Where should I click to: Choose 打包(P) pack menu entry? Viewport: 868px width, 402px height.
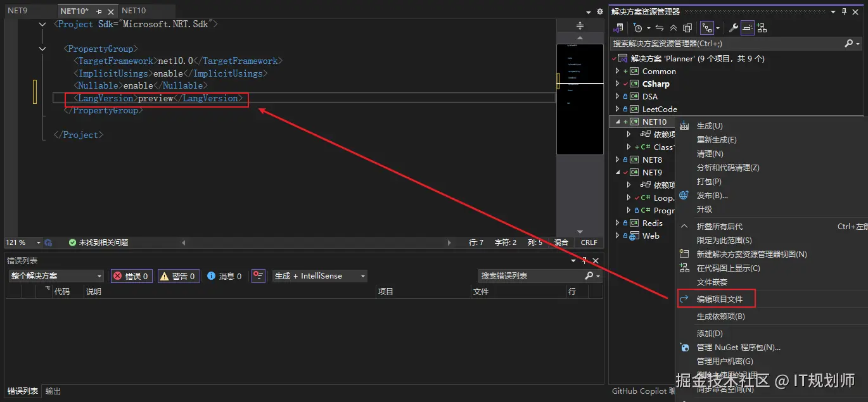(709, 182)
